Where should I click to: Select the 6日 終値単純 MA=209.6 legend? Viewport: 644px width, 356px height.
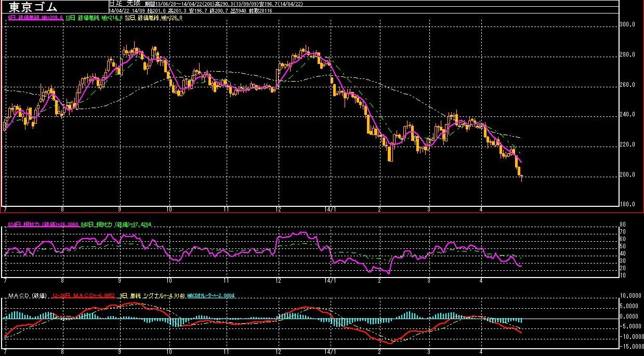tap(35, 18)
